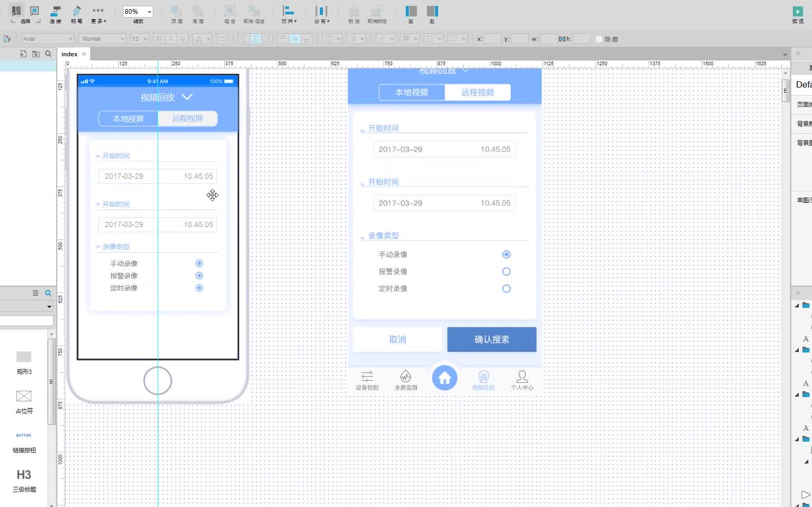Align text to top vertically
The height and width of the screenshot is (507, 812).
point(283,39)
